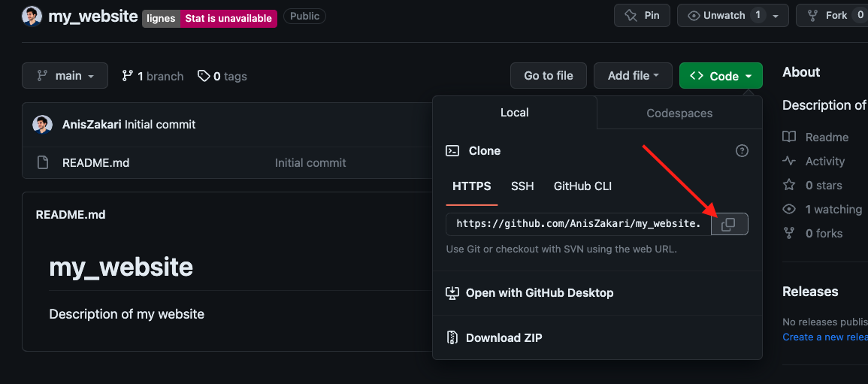Click the owner avatar beside my_website title

(x=32, y=16)
